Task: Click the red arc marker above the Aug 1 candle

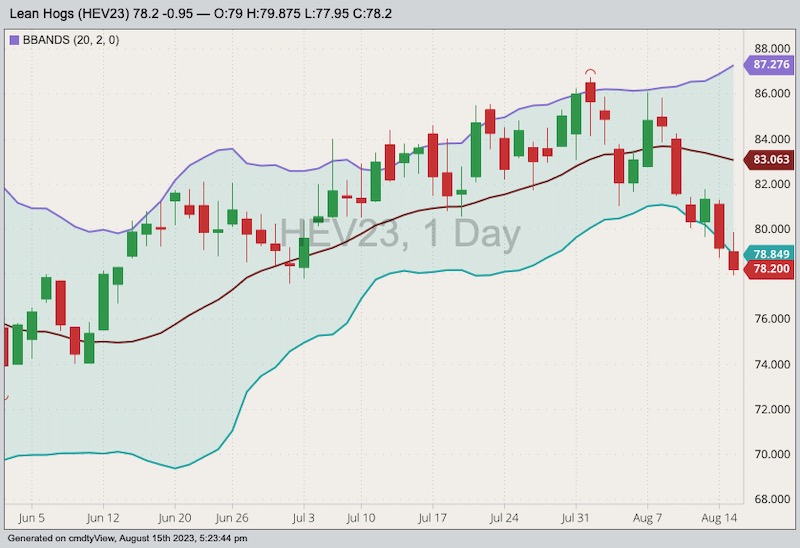Action: 590,72
